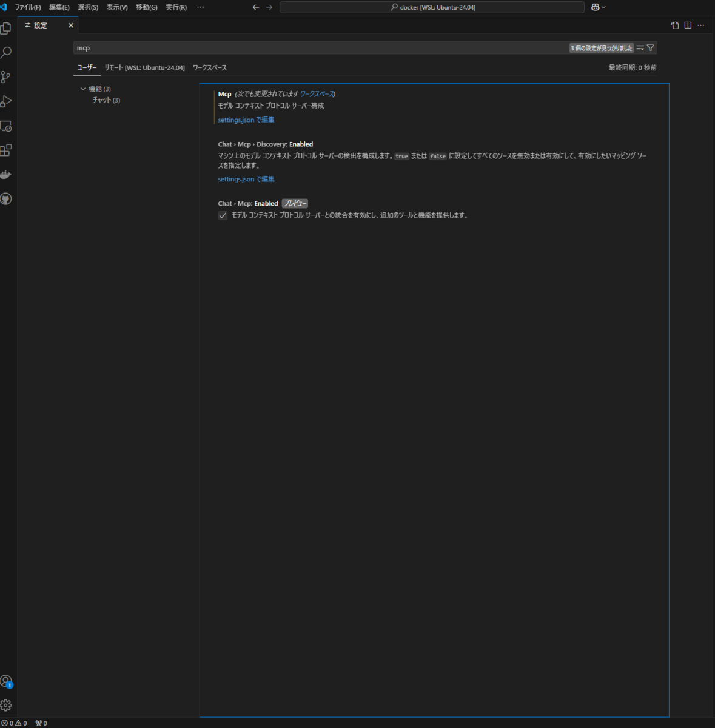
Task: Open the Source Control view
Action: click(x=7, y=77)
